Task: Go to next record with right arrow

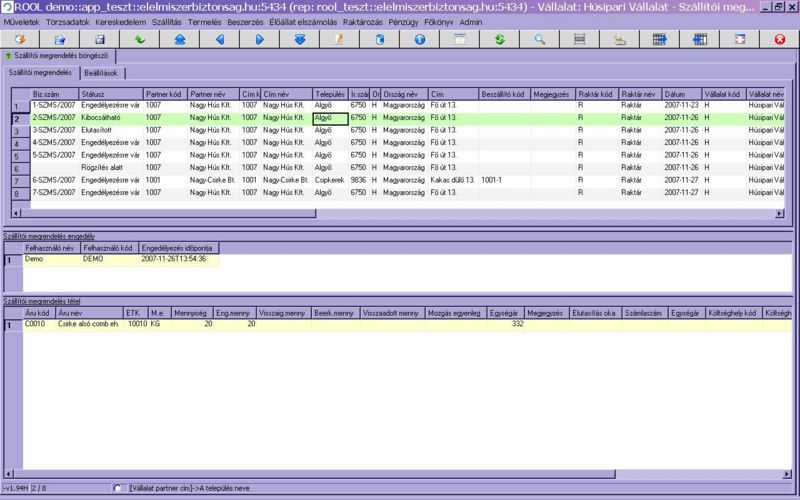Action: (260, 39)
